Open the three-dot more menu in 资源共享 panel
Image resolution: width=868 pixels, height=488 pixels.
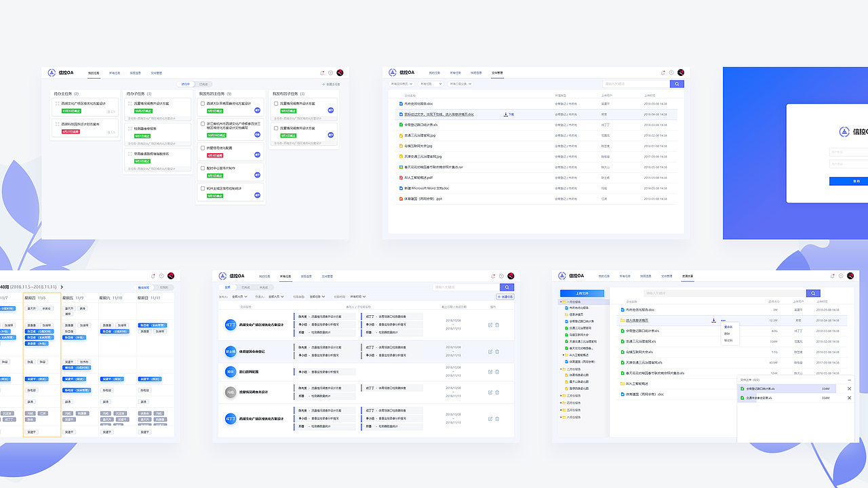coord(723,320)
